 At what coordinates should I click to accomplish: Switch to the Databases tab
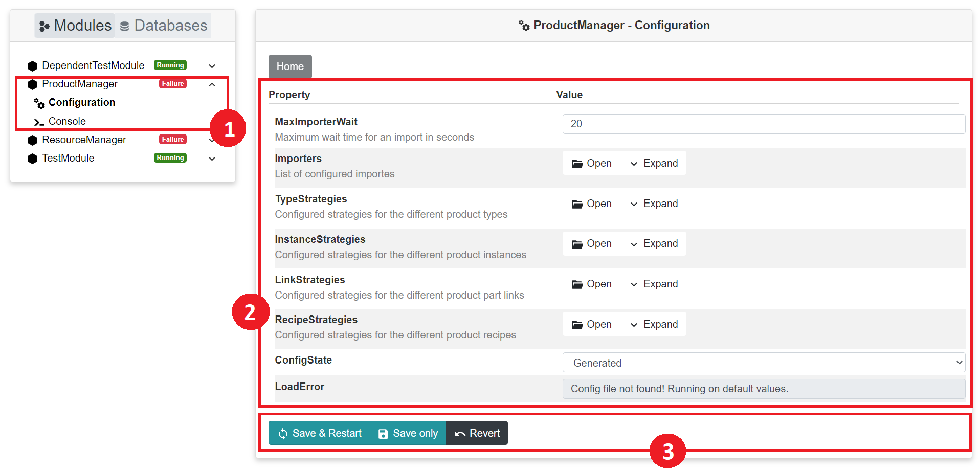(164, 26)
